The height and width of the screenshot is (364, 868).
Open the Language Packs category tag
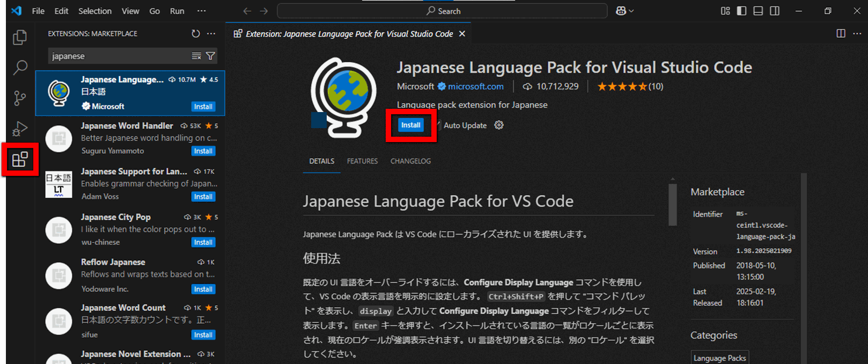pos(719,358)
